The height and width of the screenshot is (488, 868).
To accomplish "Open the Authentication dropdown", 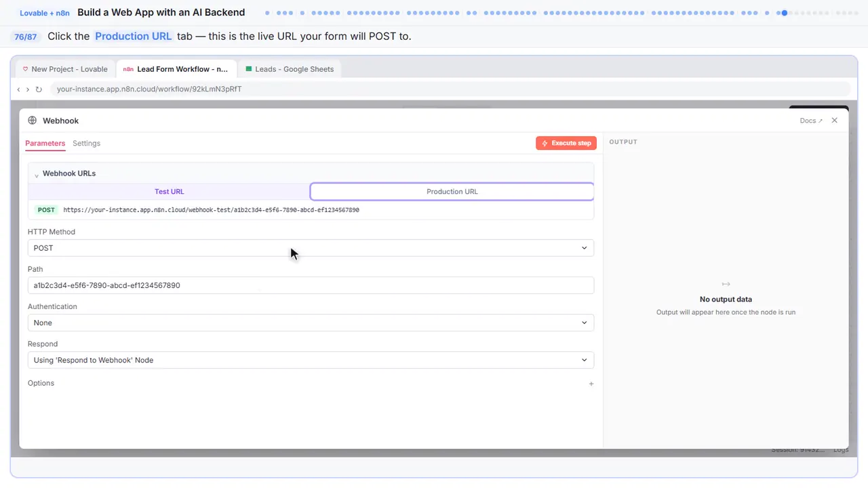I will pos(311,323).
